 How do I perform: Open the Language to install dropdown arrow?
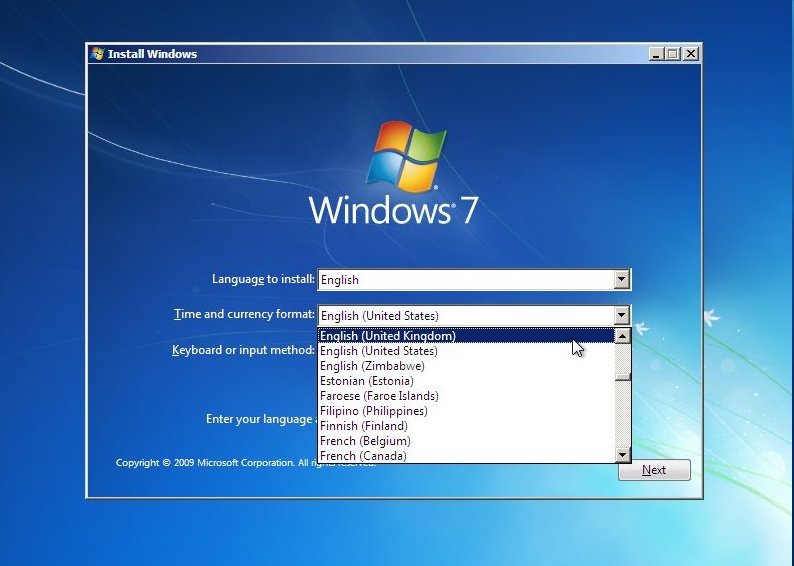[x=622, y=280]
